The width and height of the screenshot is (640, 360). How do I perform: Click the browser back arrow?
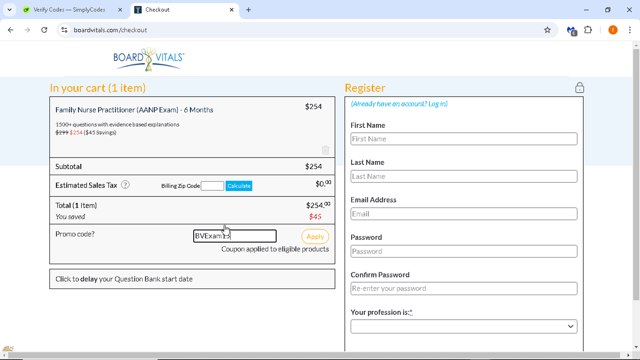[x=11, y=30]
